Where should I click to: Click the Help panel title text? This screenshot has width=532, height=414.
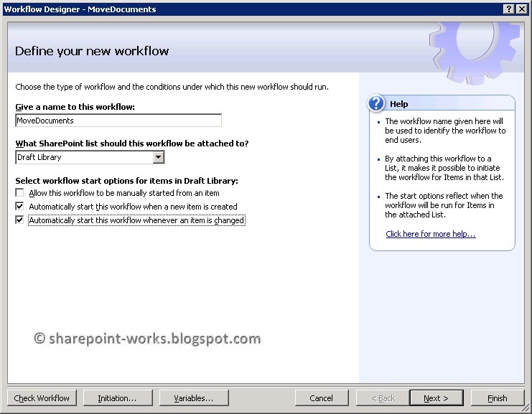pos(399,104)
